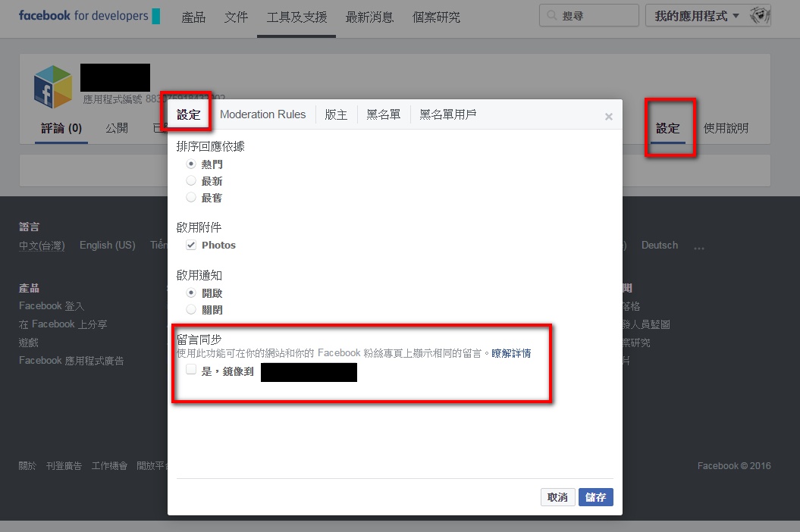Open the 刊登廣告 footer link

point(64,466)
